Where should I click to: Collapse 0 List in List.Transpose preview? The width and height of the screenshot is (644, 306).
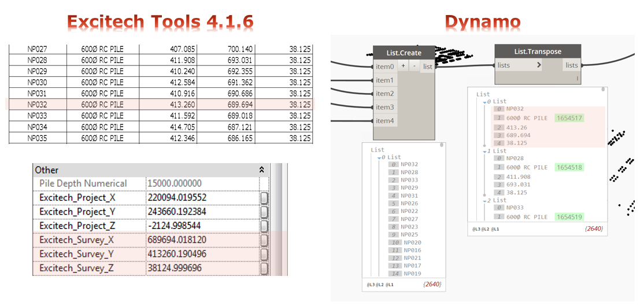pos(484,102)
